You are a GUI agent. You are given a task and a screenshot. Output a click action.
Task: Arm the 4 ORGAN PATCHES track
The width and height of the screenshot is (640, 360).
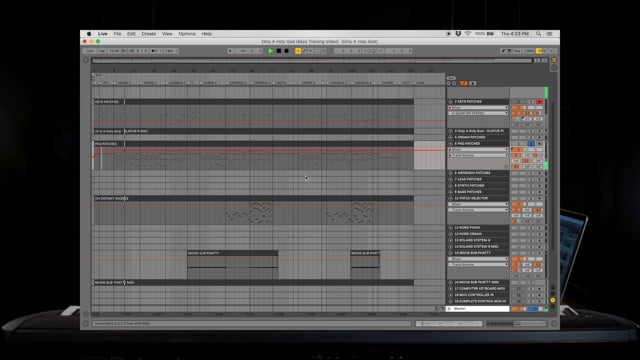click(x=540, y=137)
